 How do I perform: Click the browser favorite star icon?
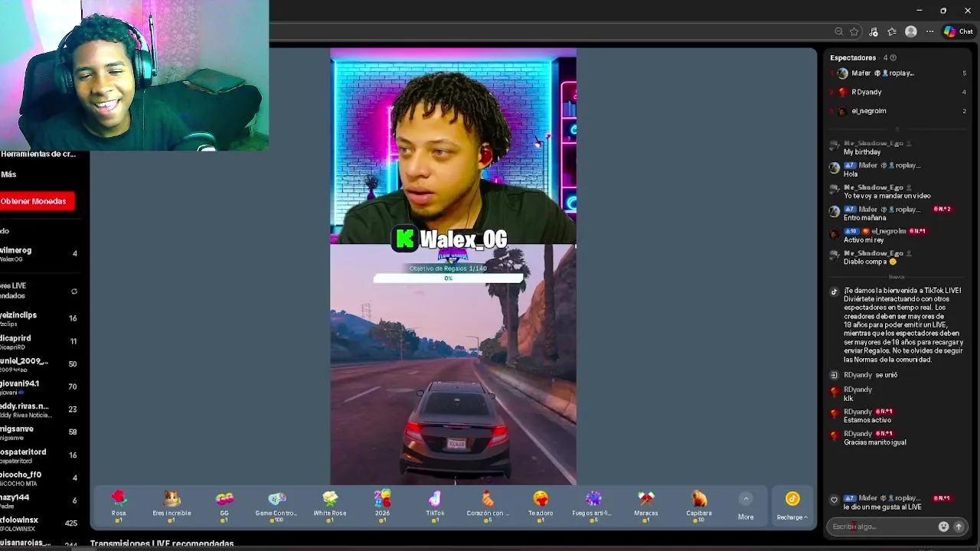pyautogui.click(x=854, y=31)
